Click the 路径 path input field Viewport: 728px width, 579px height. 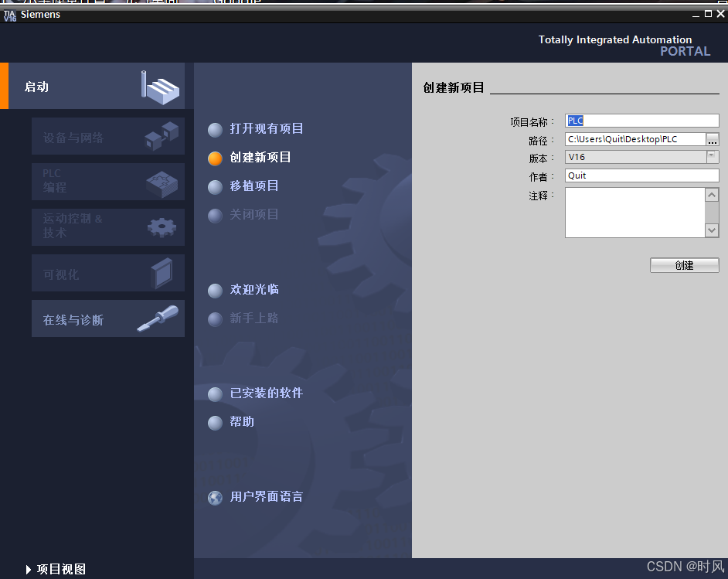tap(635, 139)
